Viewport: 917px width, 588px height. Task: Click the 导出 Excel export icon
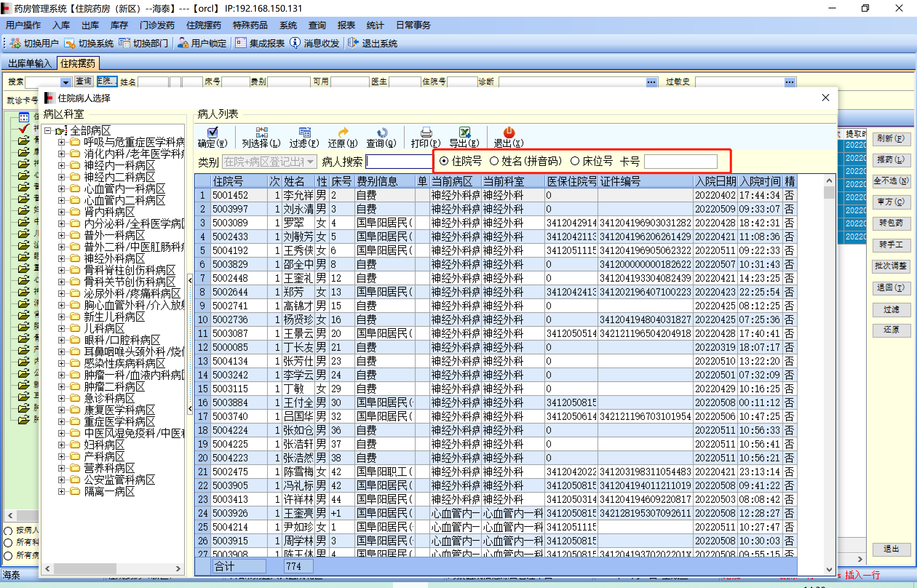click(x=464, y=132)
